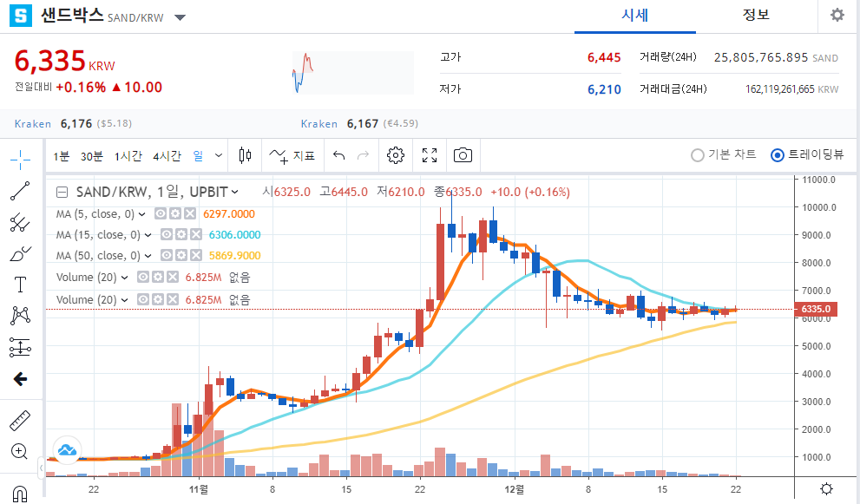Click the 저가 value 6,210
Screen dimensions: 860x504
click(604, 89)
